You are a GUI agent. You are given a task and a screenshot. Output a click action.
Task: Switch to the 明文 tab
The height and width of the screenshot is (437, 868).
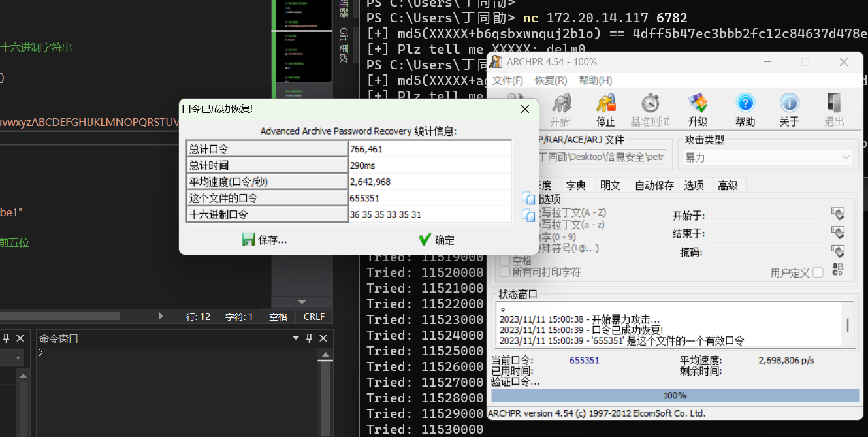(610, 186)
